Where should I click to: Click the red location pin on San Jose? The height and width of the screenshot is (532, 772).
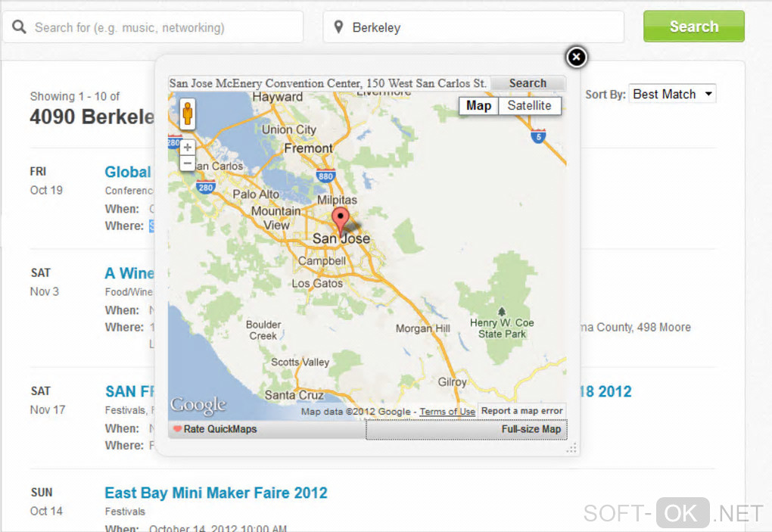[x=341, y=221]
